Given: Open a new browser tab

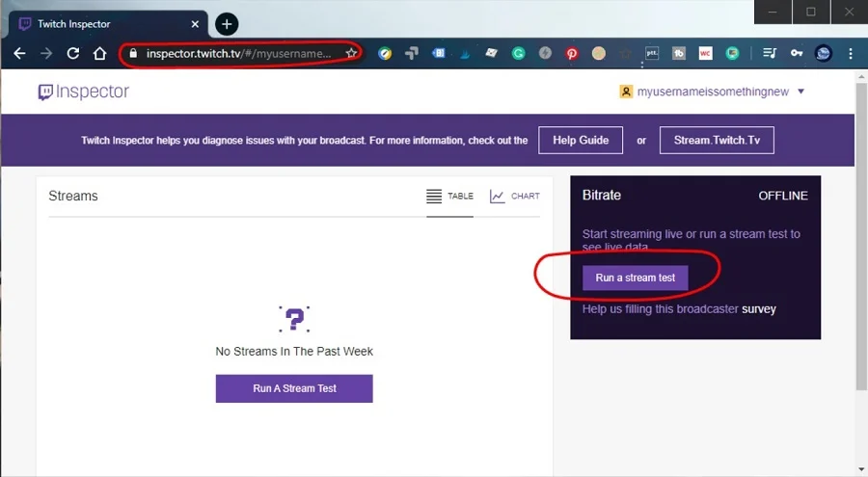Looking at the screenshot, I should click(x=227, y=24).
